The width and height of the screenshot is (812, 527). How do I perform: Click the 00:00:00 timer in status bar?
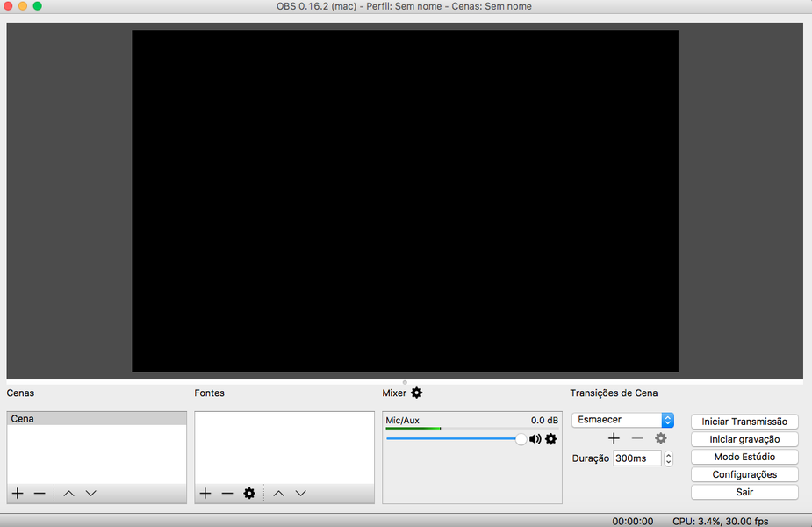click(x=632, y=521)
